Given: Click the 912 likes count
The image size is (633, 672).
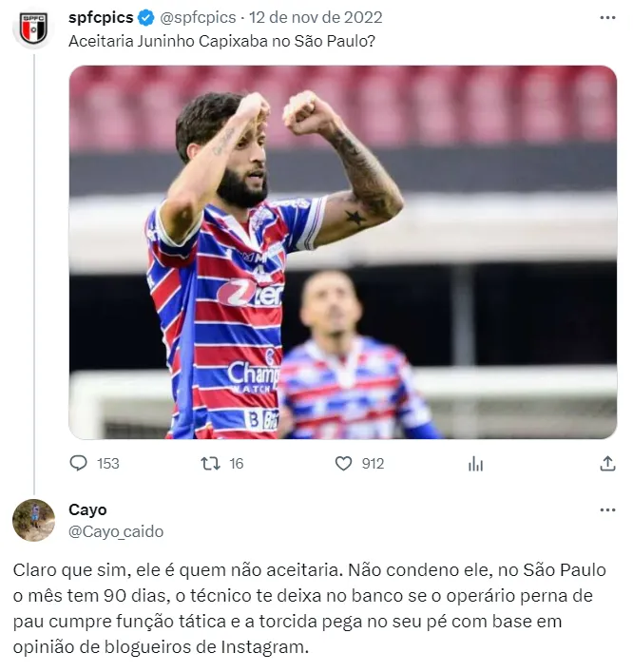Looking at the screenshot, I should [x=373, y=463].
